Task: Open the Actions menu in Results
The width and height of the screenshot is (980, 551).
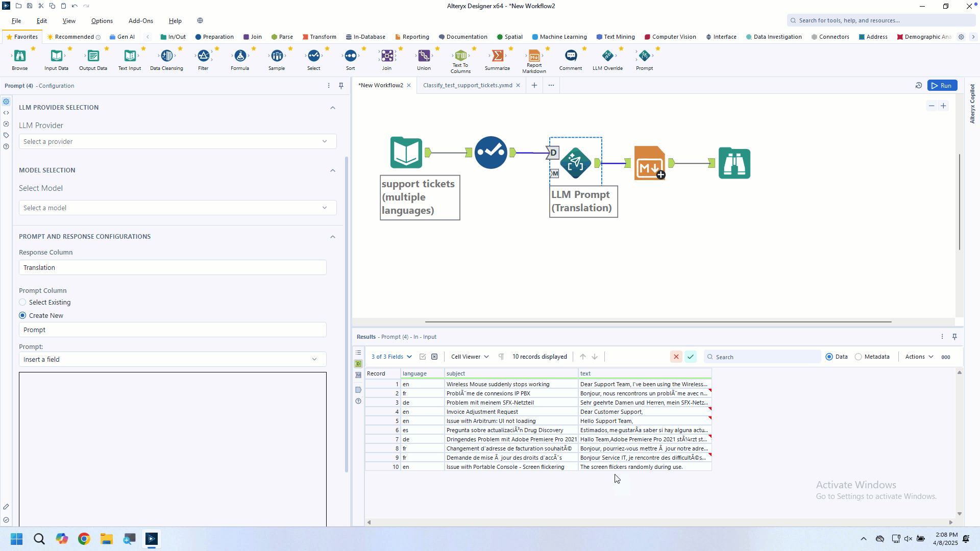Action: click(x=919, y=357)
